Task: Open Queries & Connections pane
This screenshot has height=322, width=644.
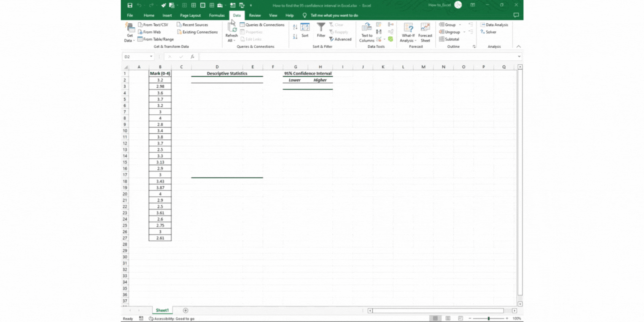Action: tap(262, 25)
